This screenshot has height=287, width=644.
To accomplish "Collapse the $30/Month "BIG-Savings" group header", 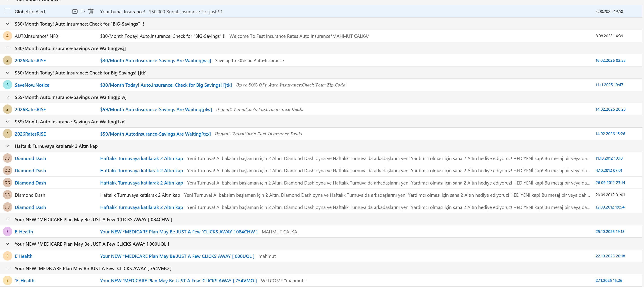I will click(8, 24).
